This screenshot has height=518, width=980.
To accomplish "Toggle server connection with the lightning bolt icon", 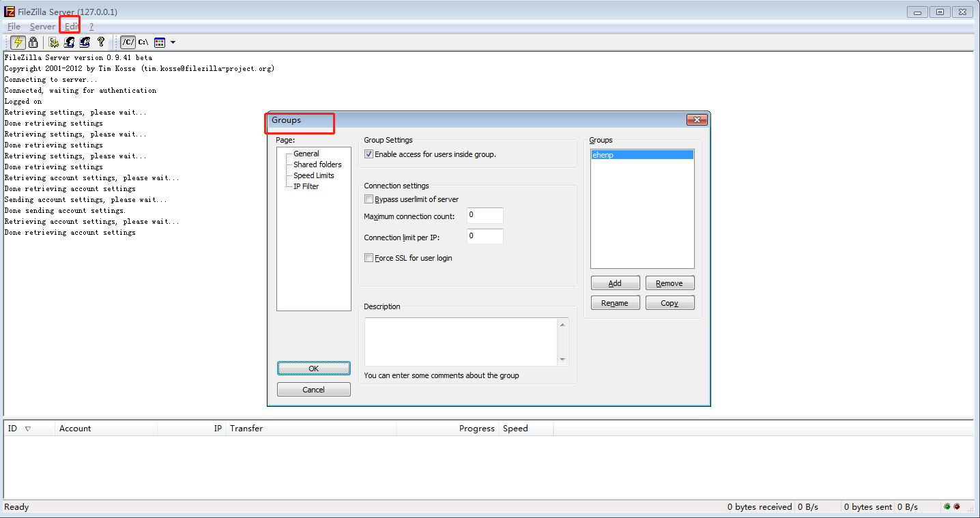I will click(17, 42).
